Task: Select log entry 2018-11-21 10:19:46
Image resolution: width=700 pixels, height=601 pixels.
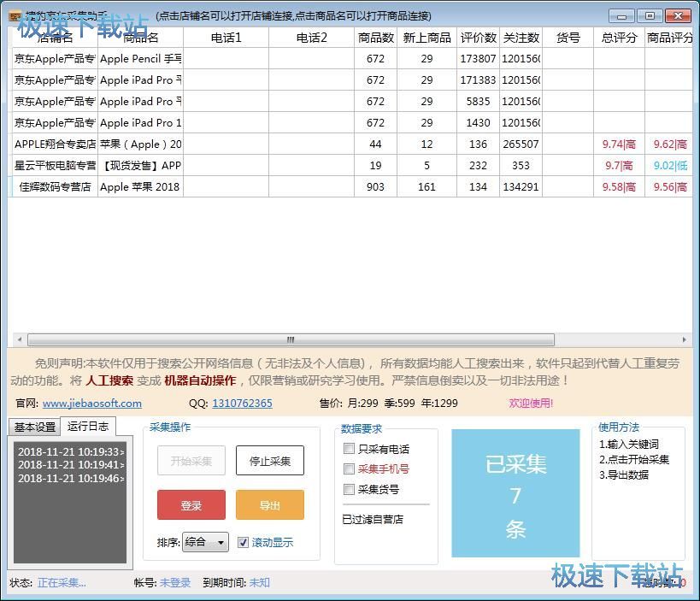Action: pyautogui.click(x=71, y=478)
